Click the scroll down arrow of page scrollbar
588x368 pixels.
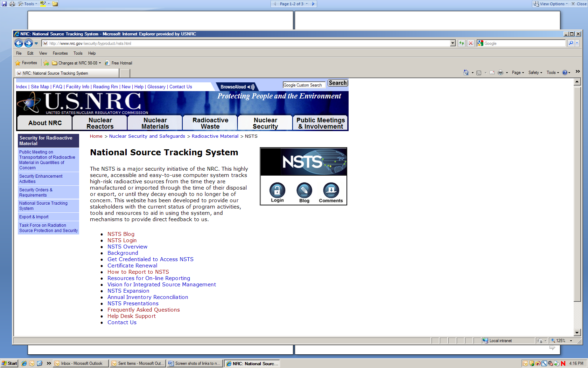(x=577, y=332)
